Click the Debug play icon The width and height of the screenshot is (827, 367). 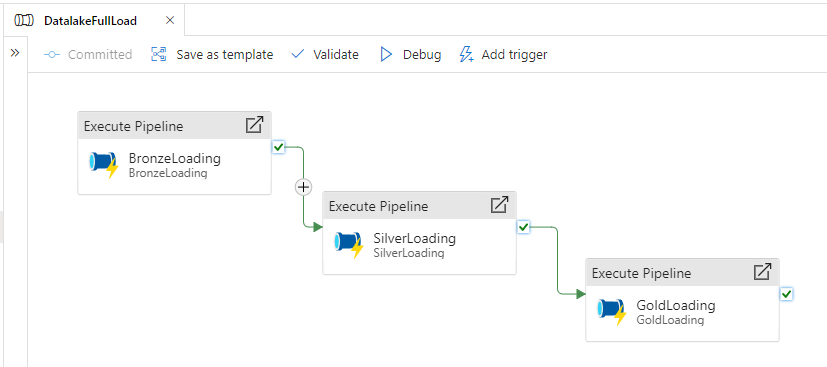point(387,54)
